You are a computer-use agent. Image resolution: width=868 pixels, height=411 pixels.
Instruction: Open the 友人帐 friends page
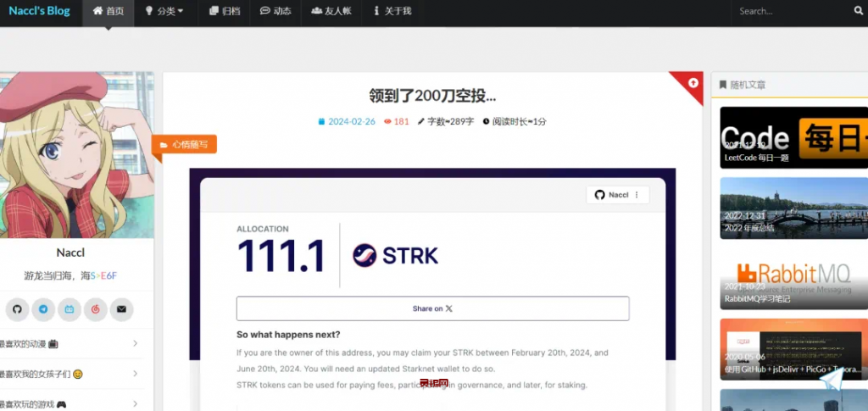[331, 11]
